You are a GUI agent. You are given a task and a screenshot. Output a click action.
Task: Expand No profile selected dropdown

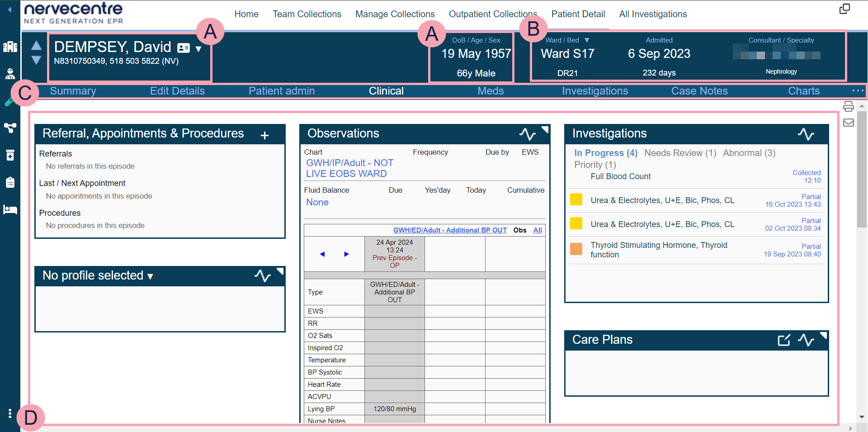pos(151,276)
